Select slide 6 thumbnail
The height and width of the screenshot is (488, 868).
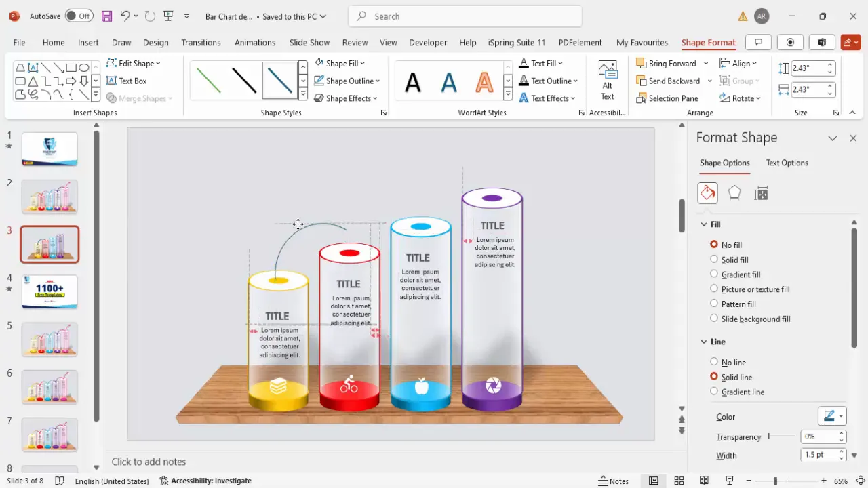(50, 387)
